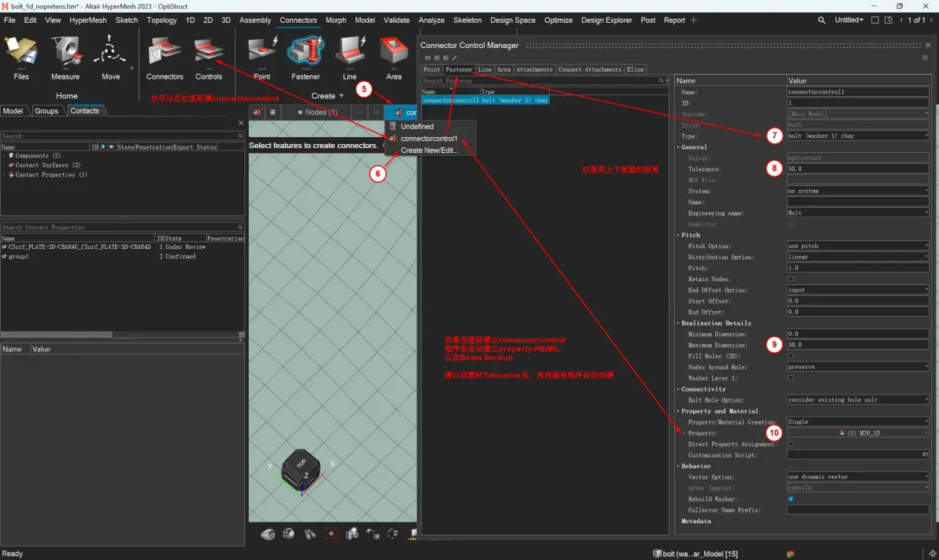Open the Morph ribbon menu
Screen dimensions: 939x560
pyautogui.click(x=336, y=20)
